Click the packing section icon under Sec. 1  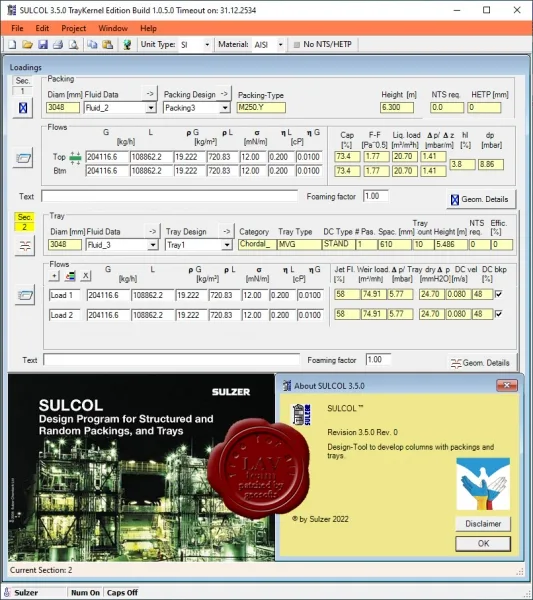tap(23, 108)
